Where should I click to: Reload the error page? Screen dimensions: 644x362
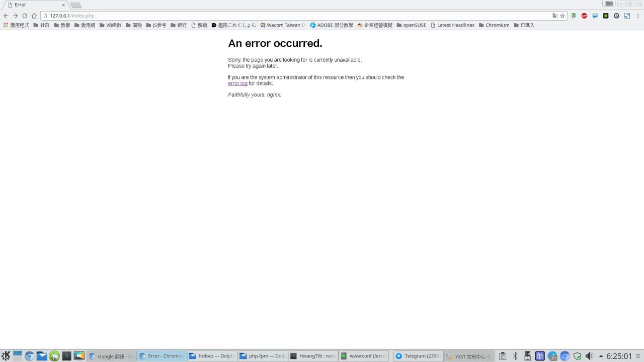coord(25,16)
